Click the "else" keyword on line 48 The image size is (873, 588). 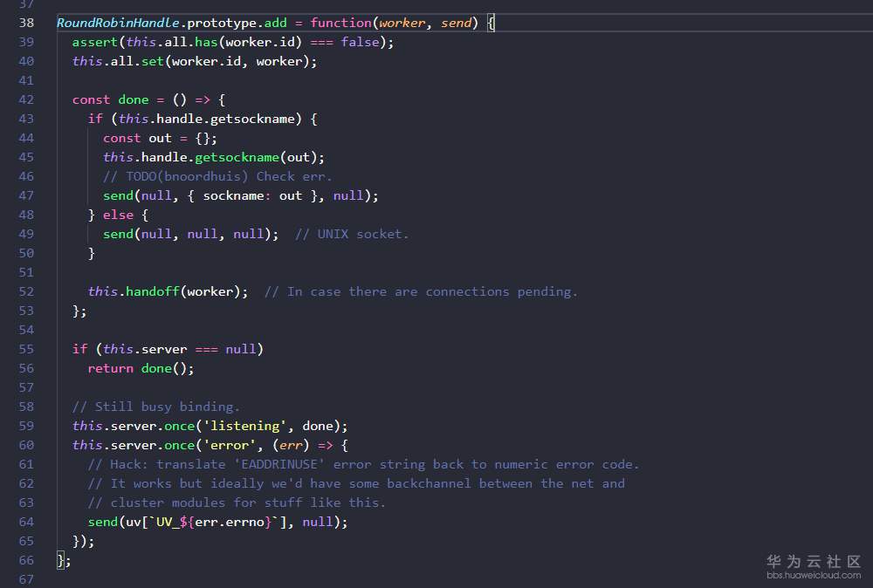(x=118, y=215)
